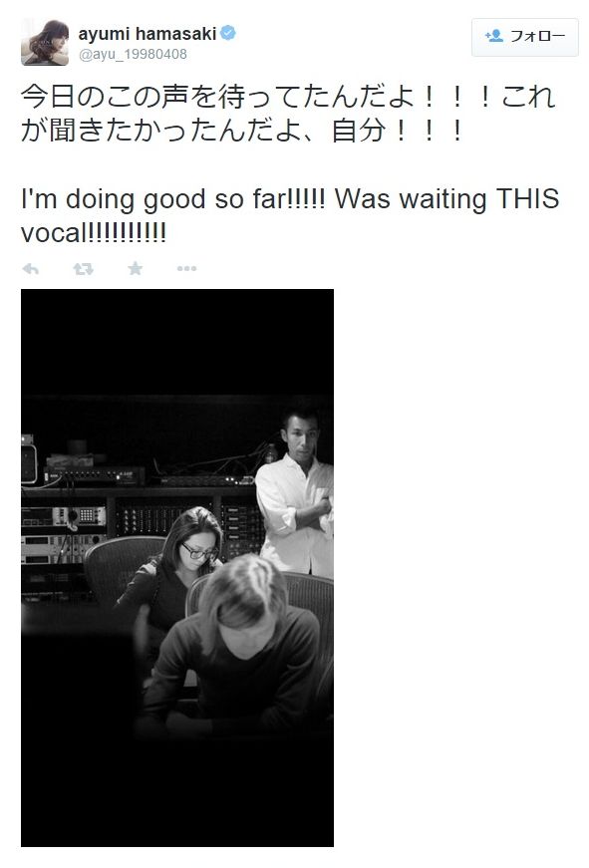Visit the @ayu_19980408 handle link
This screenshot has width=589, height=868.
pos(133,54)
